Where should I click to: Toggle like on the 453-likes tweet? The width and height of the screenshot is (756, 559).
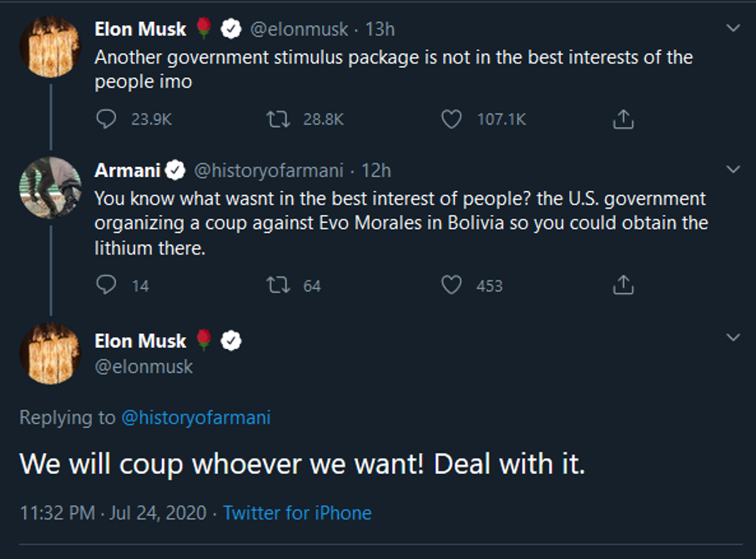(451, 285)
